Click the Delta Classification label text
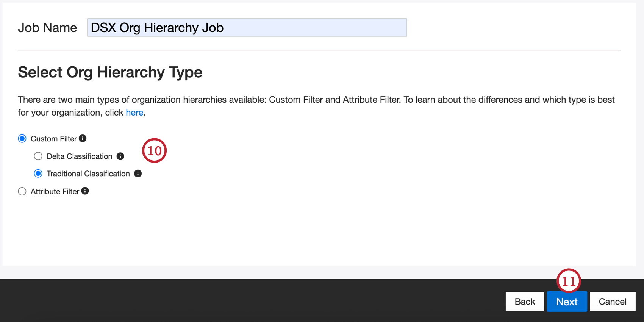This screenshot has height=322, width=644. coord(80,156)
